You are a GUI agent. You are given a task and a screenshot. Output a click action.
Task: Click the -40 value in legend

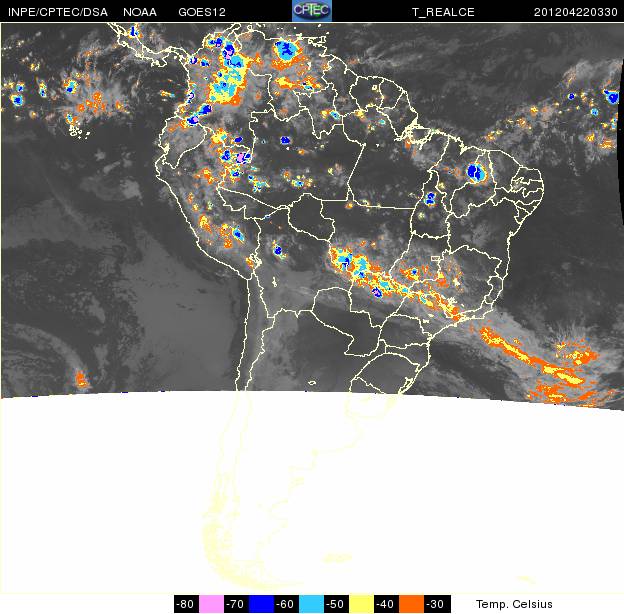click(386, 604)
